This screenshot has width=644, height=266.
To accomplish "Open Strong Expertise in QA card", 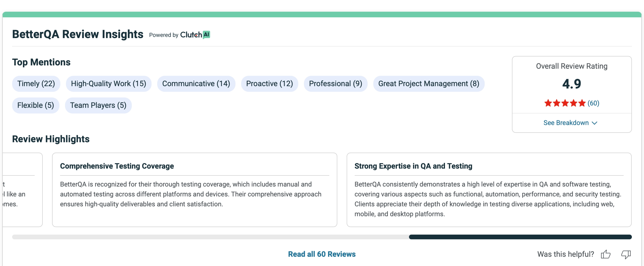I will [x=489, y=190].
